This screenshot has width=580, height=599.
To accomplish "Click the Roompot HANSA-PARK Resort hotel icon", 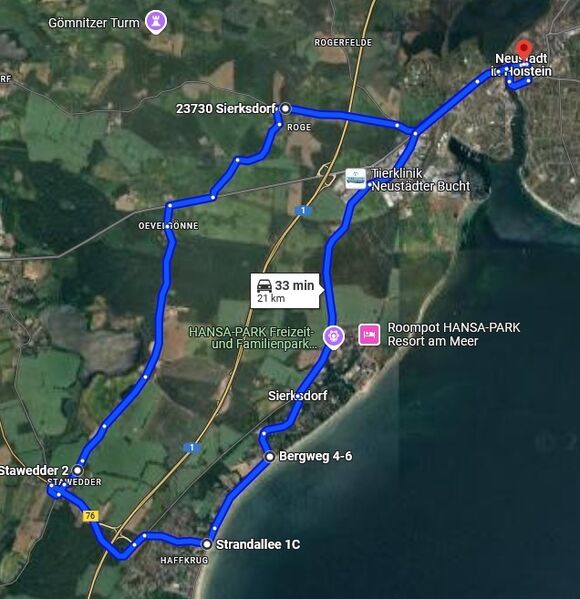I will (x=369, y=335).
